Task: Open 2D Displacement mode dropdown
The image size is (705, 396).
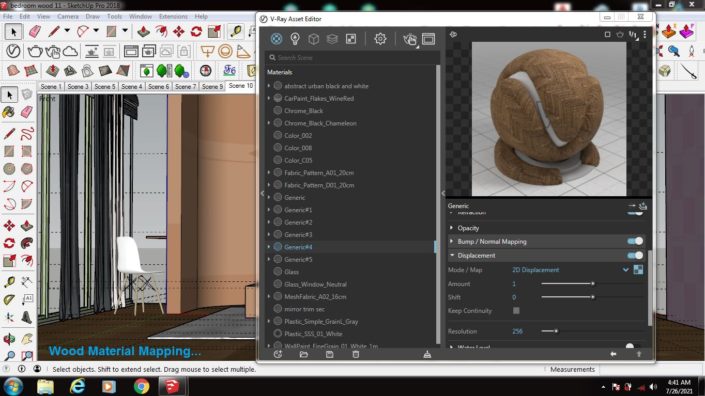Action: coord(625,270)
